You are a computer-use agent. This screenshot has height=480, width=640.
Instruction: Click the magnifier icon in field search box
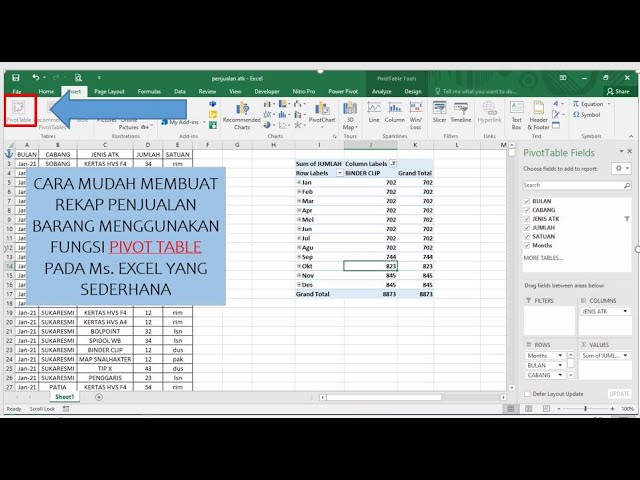[x=627, y=185]
